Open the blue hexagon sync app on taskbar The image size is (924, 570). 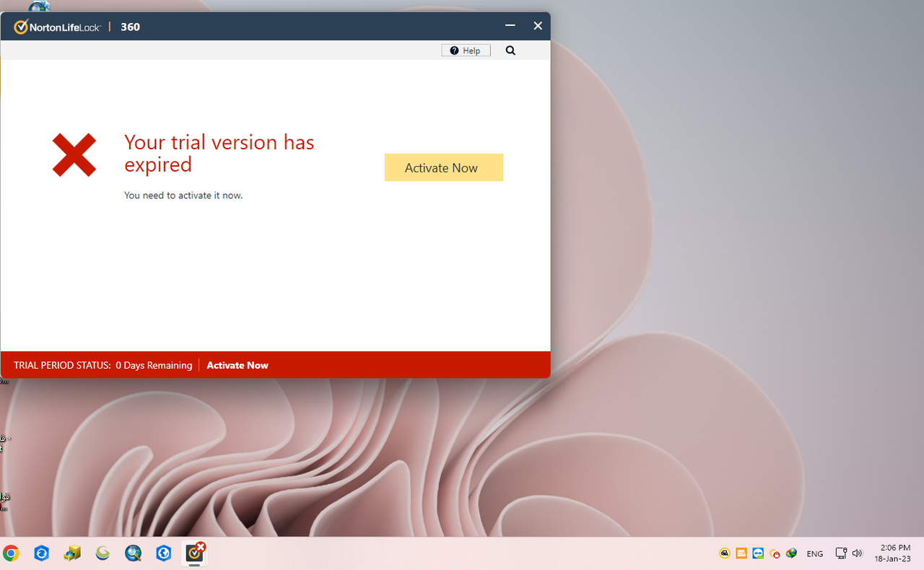(41, 553)
